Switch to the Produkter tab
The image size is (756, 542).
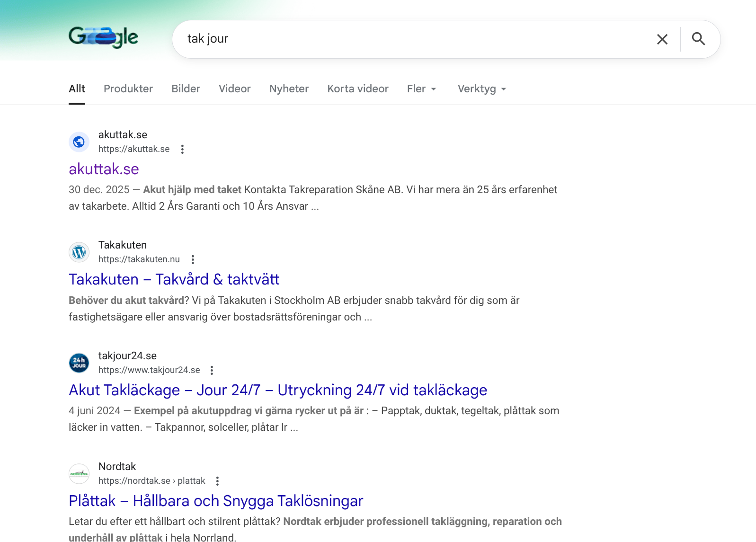(128, 89)
